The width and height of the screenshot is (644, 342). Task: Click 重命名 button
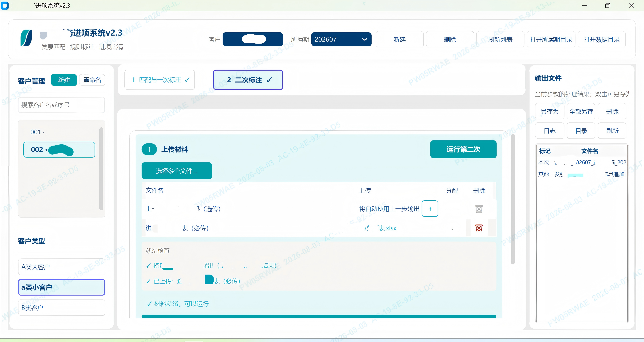click(x=92, y=80)
